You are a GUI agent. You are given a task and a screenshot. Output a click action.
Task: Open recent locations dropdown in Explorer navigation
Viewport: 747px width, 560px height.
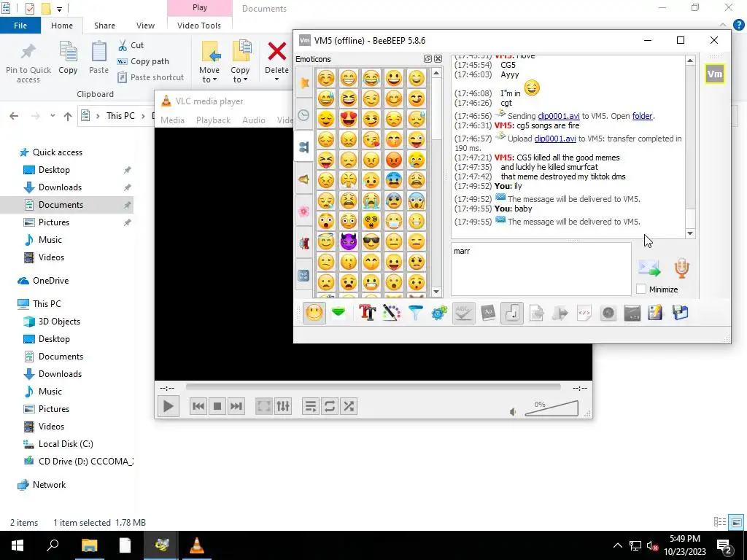[x=53, y=116]
